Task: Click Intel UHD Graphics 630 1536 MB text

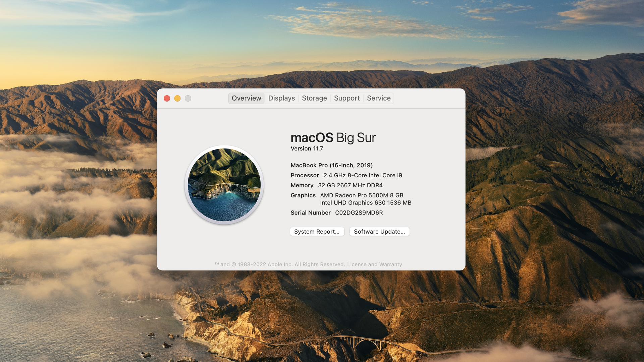Action: pyautogui.click(x=366, y=203)
